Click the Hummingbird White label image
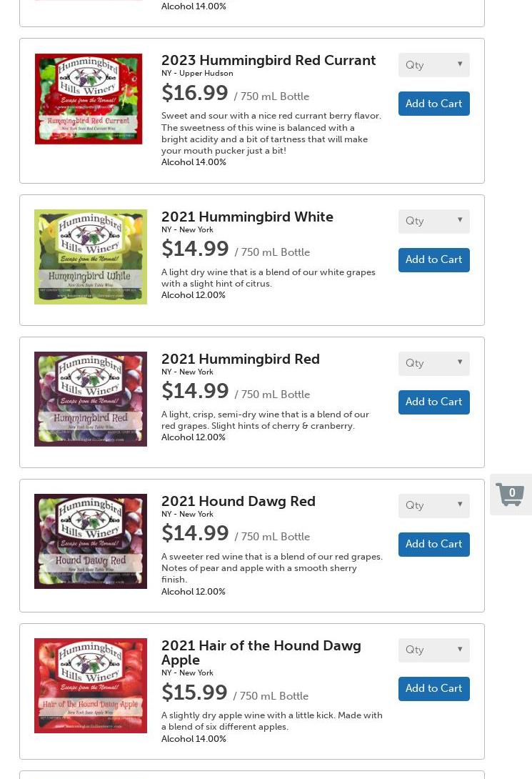The height and width of the screenshot is (779, 532). click(x=90, y=257)
